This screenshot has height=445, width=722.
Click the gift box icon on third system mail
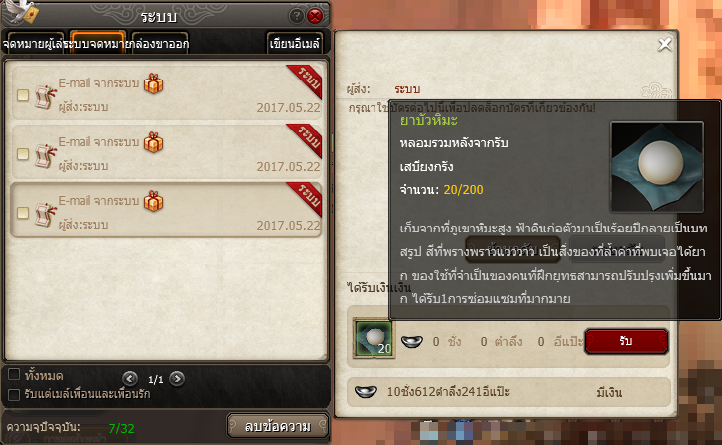153,201
